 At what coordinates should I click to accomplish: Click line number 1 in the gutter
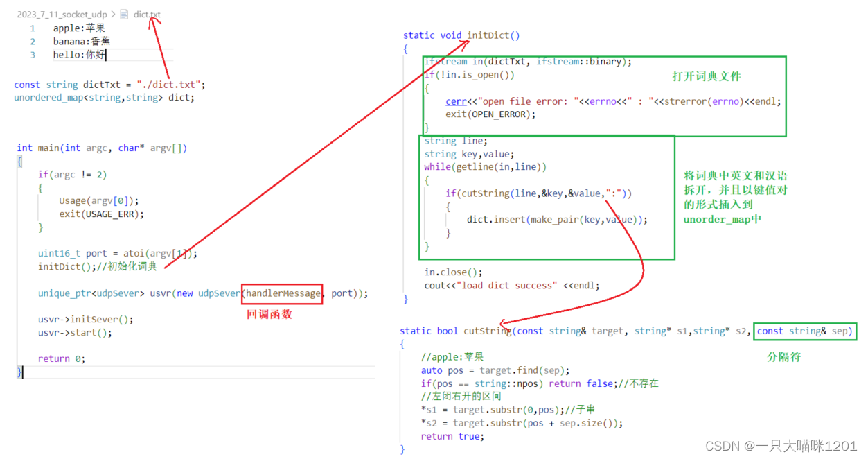[33, 28]
